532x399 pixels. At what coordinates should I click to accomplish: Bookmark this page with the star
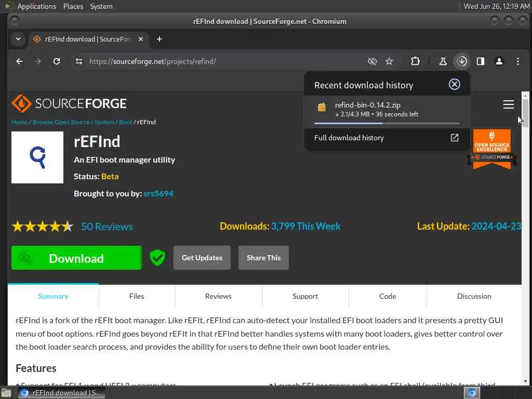click(389, 61)
